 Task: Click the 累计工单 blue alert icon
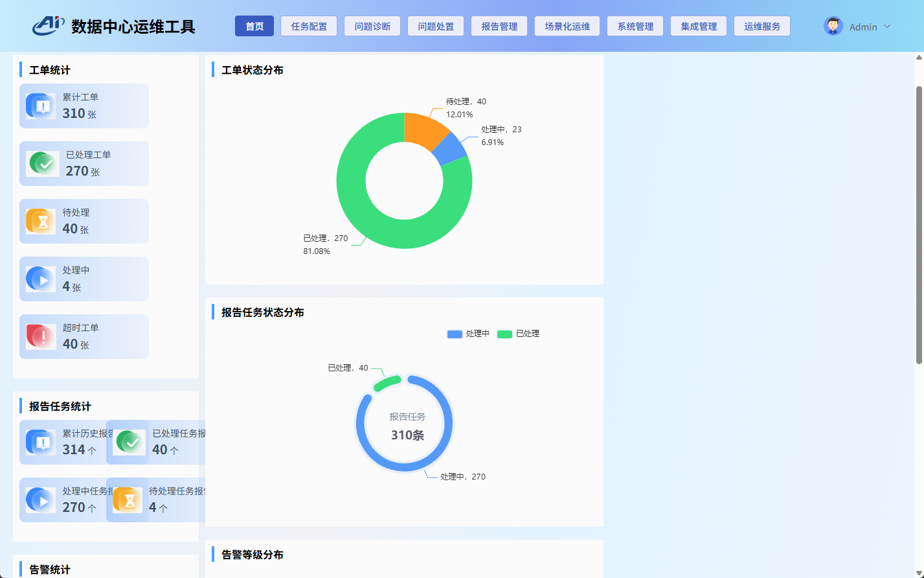pyautogui.click(x=41, y=106)
